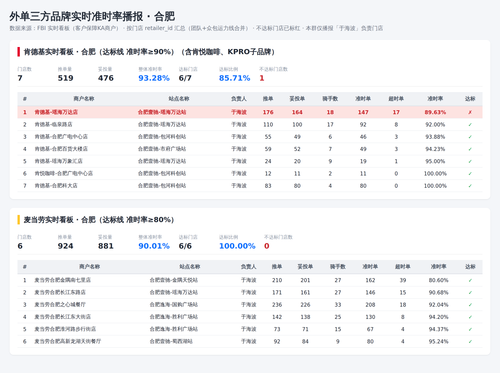
Task: Select merchant 肯德基-合肥科大店
Action: tap(56, 186)
